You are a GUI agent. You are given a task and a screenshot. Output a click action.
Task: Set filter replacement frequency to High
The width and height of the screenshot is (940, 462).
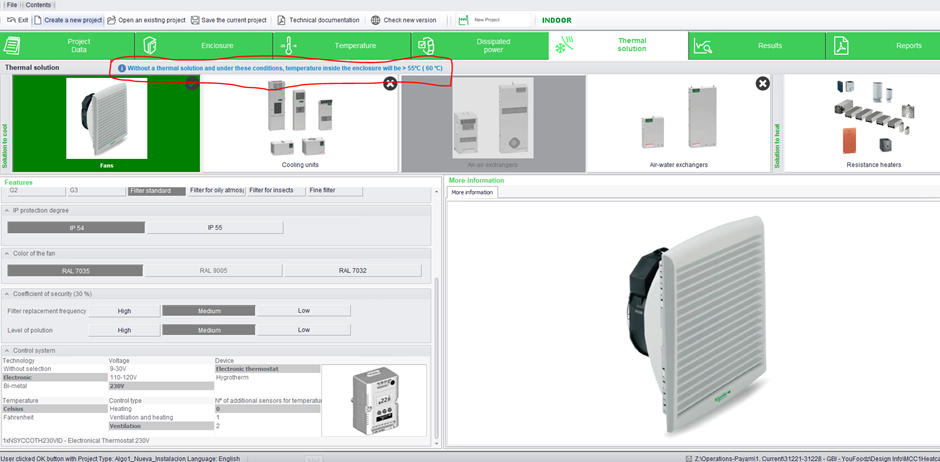coord(124,311)
